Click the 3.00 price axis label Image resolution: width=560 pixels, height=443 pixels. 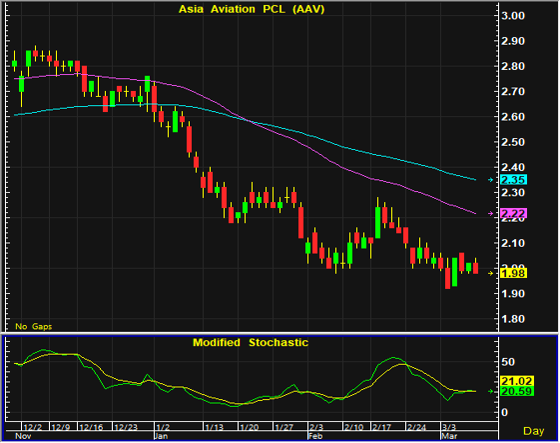(513, 16)
